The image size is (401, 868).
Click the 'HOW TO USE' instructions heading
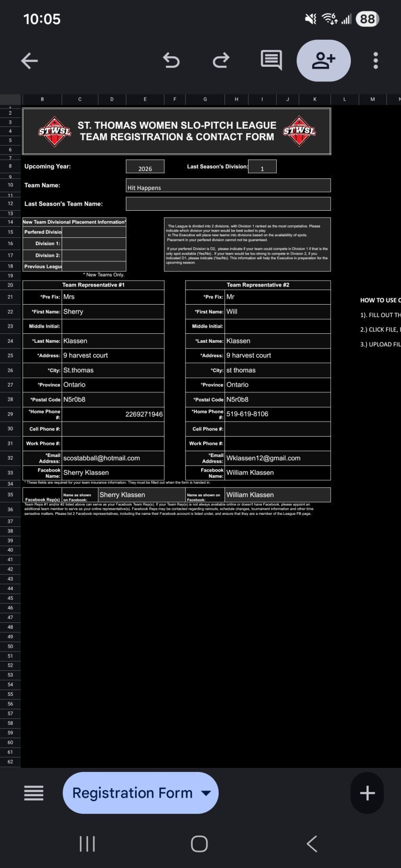[x=381, y=300]
